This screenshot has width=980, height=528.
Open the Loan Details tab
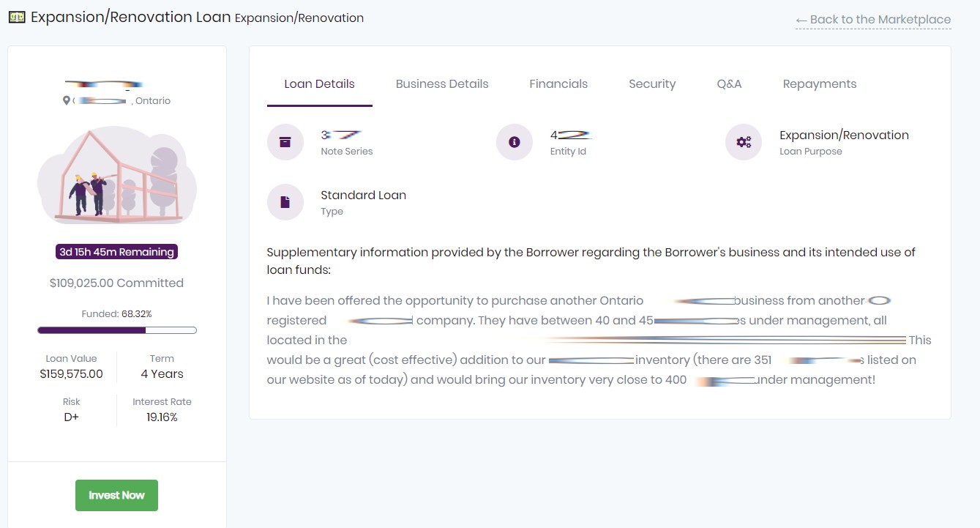(x=319, y=84)
